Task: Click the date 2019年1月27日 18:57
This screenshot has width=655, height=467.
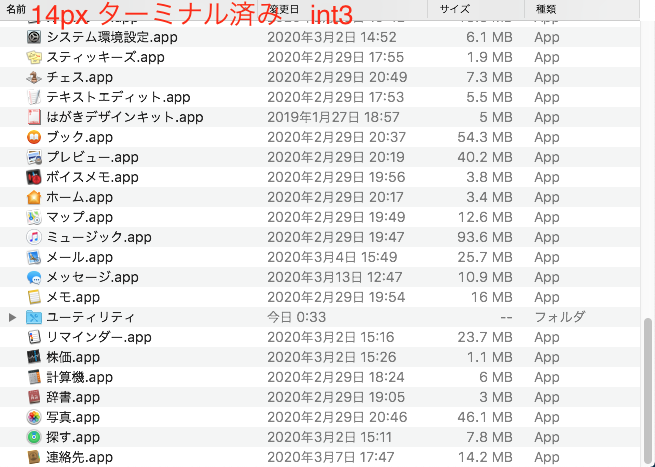Action: 333,117
